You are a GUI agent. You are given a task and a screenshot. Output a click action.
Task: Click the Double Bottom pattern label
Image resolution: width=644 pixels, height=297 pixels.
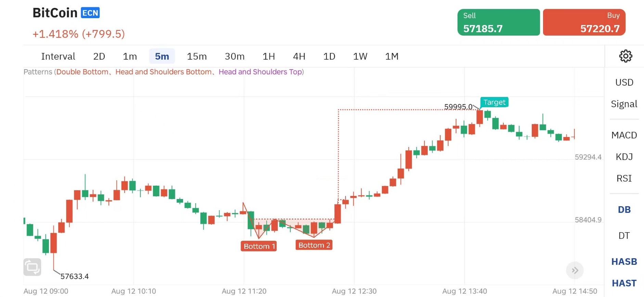(82, 72)
